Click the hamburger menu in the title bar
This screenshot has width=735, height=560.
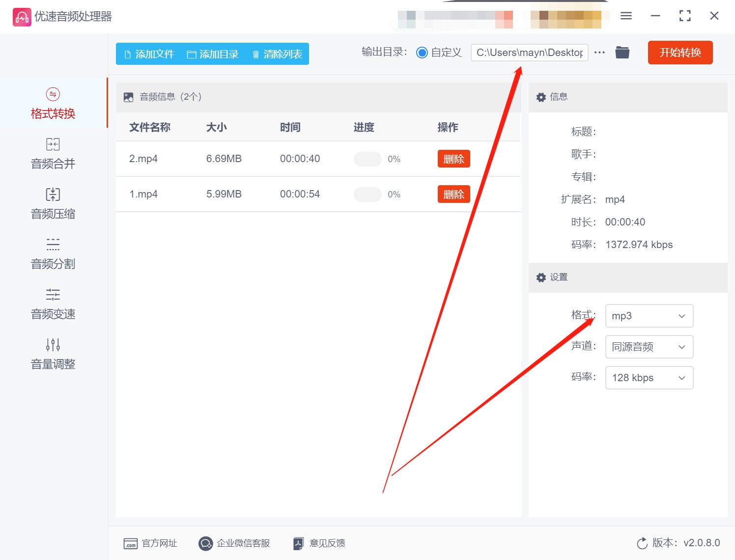pos(626,16)
